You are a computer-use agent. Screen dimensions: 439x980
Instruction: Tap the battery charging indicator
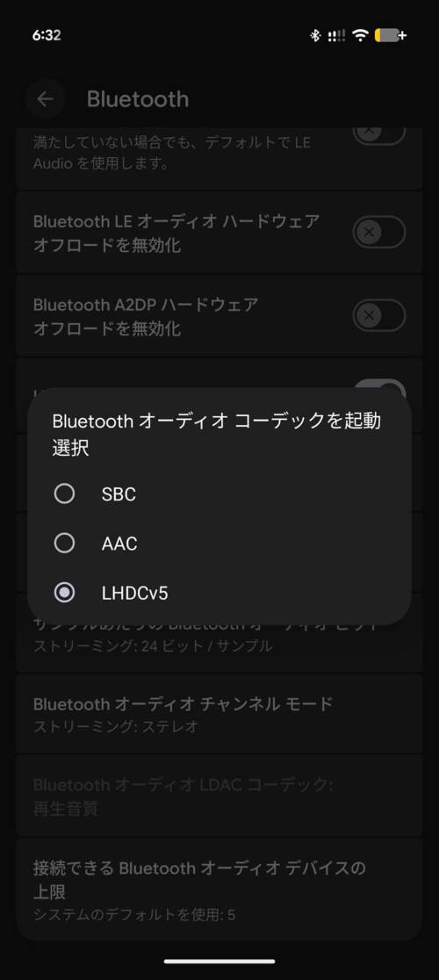click(x=391, y=36)
